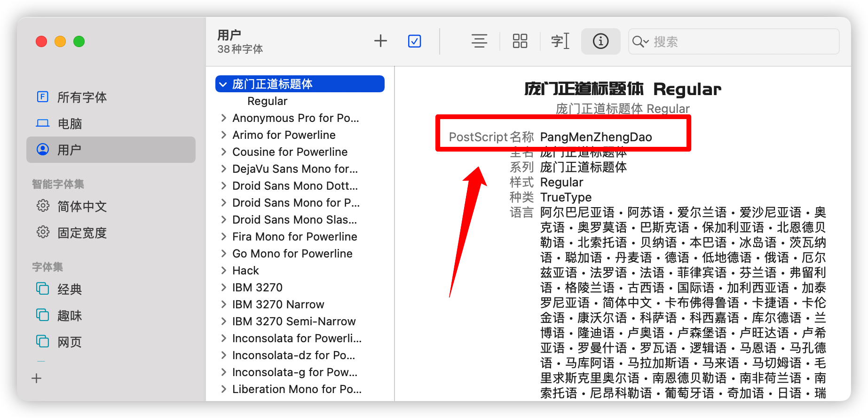The height and width of the screenshot is (418, 868).
Task: Select the custom text preview icon
Action: (560, 41)
